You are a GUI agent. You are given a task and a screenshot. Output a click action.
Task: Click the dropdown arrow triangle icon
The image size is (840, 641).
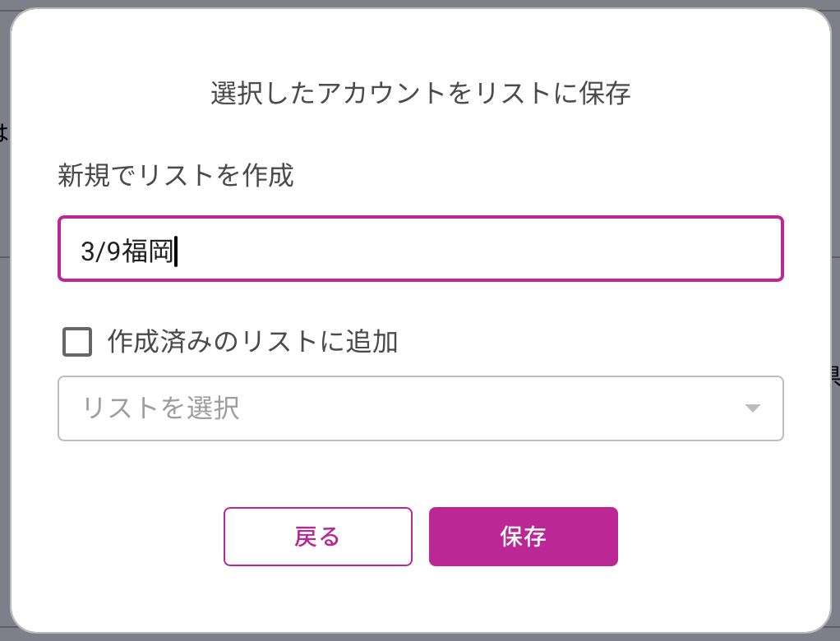752,408
